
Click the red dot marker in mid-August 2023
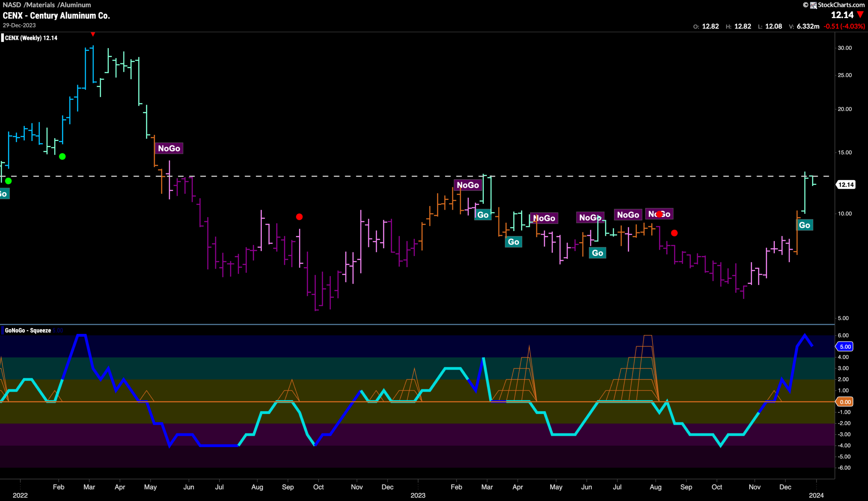(x=674, y=233)
